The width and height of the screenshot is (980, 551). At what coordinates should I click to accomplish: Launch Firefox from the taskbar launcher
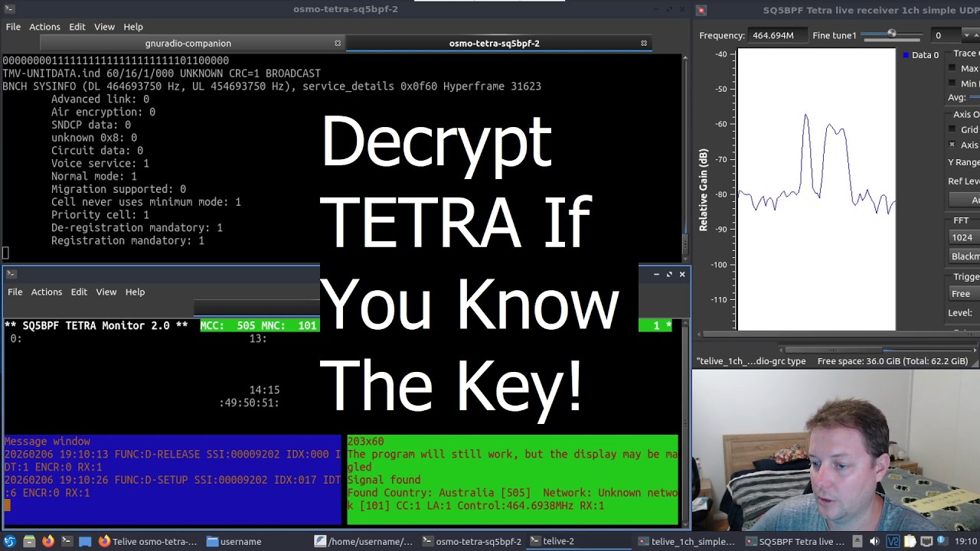click(47, 541)
